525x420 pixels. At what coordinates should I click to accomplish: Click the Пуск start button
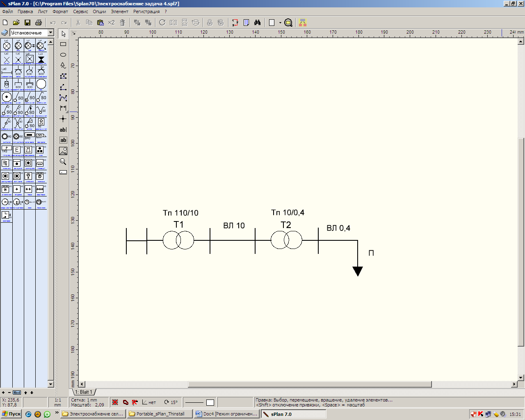[11, 414]
